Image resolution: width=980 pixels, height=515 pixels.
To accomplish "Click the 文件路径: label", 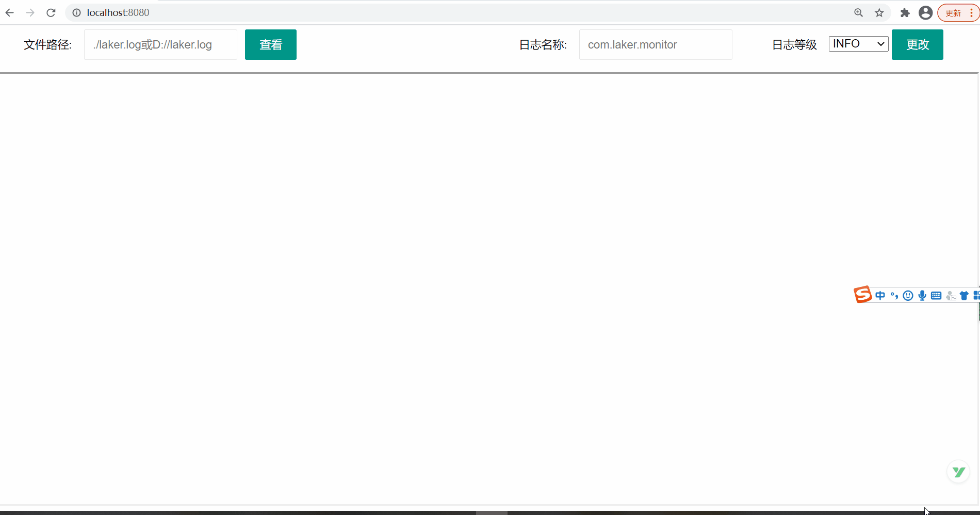I will pos(47,45).
